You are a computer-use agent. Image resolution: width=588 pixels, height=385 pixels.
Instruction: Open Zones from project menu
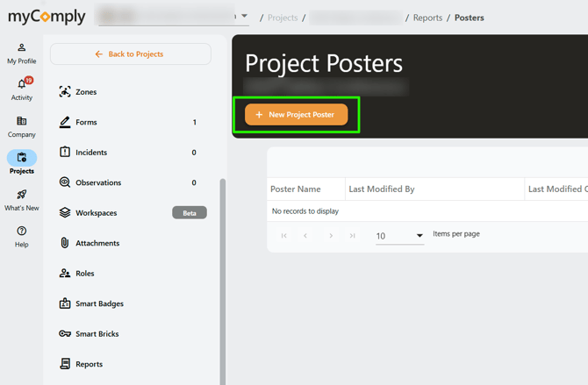tap(86, 92)
